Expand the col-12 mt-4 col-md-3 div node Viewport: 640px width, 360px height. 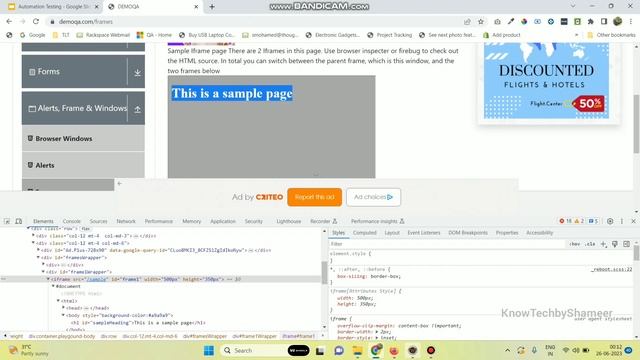(x=33, y=236)
